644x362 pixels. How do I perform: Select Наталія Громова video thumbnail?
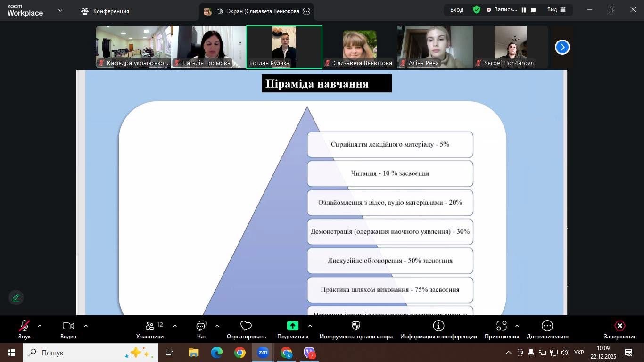pyautogui.click(x=208, y=47)
